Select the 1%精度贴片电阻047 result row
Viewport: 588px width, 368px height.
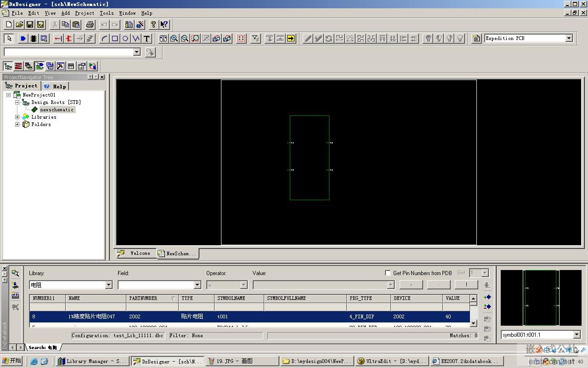click(249, 316)
